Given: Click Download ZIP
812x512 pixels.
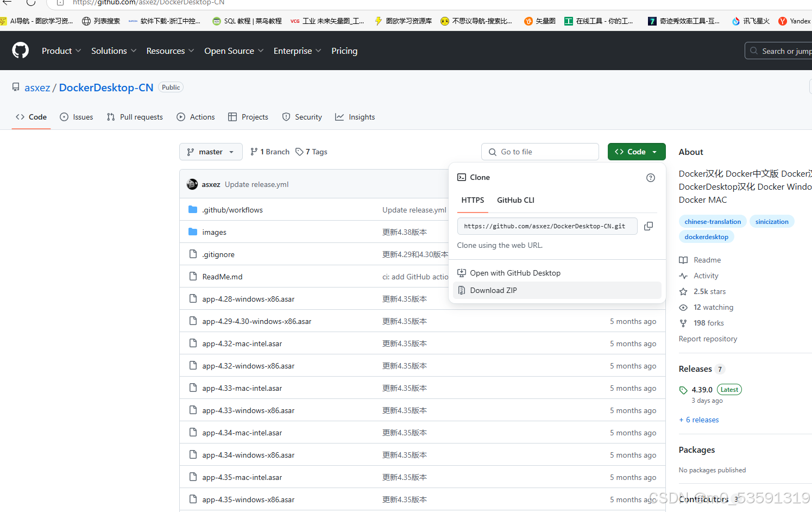Looking at the screenshot, I should click(x=557, y=290).
